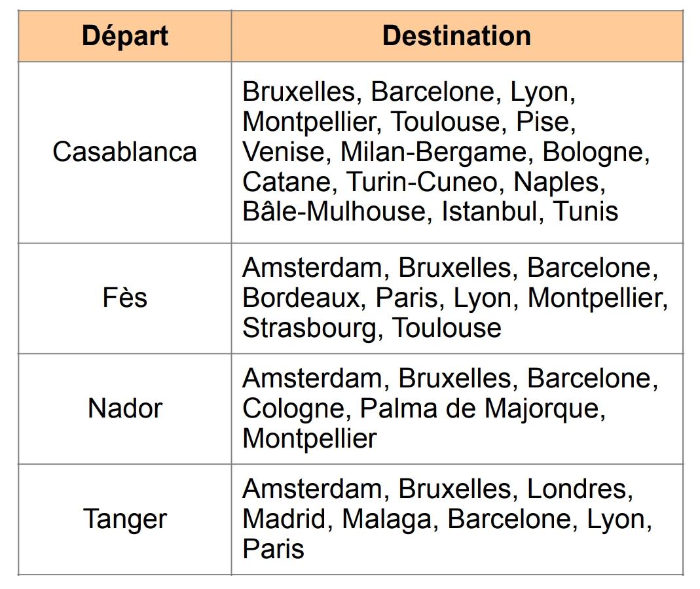The image size is (700, 589).
Task: Click the Départ column header
Action: 125,36
